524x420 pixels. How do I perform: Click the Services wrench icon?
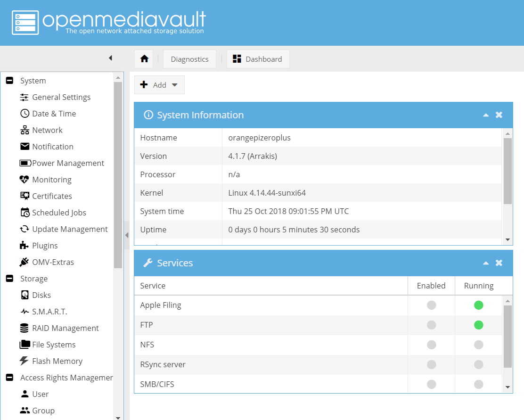pyautogui.click(x=148, y=263)
